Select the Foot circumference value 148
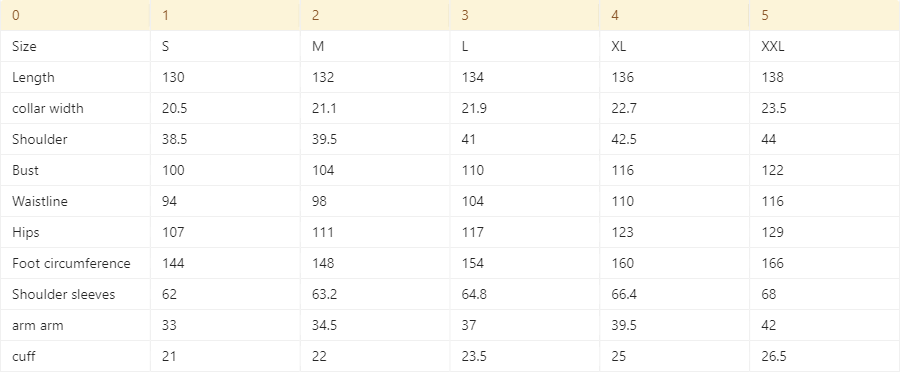 tap(375, 264)
